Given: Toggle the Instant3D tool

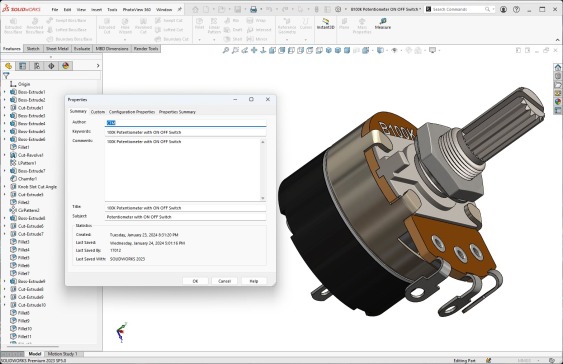Looking at the screenshot, I should tap(325, 24).
